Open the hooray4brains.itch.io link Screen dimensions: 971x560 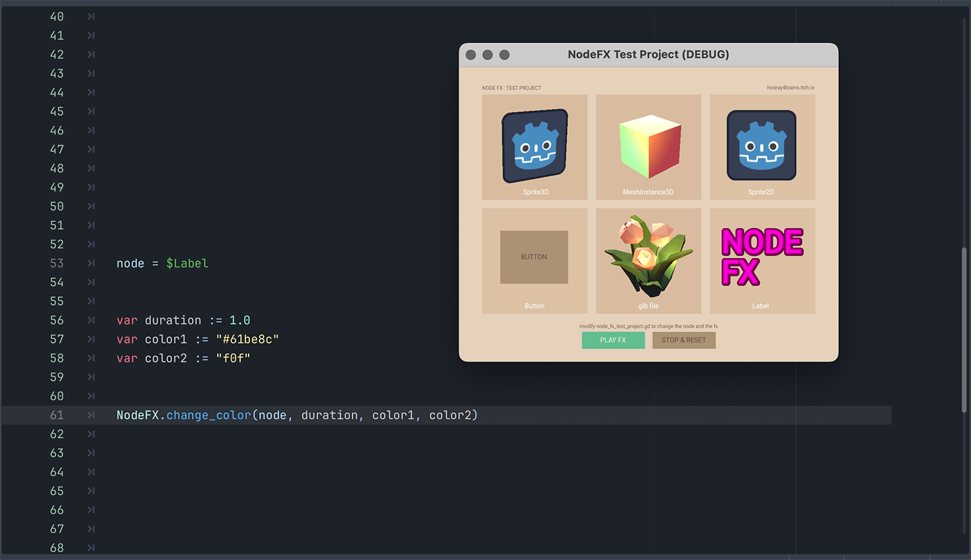790,88
